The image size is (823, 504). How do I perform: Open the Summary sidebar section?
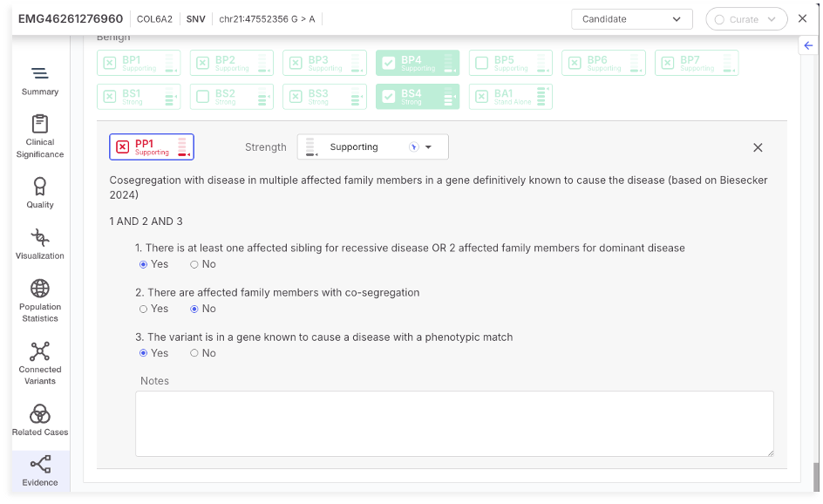point(40,80)
